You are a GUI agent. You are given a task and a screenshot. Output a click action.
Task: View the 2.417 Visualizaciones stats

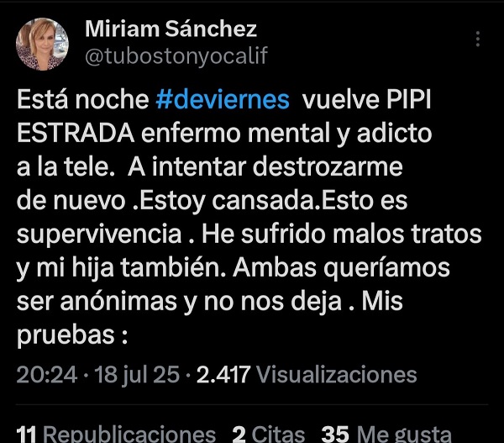coord(307,374)
